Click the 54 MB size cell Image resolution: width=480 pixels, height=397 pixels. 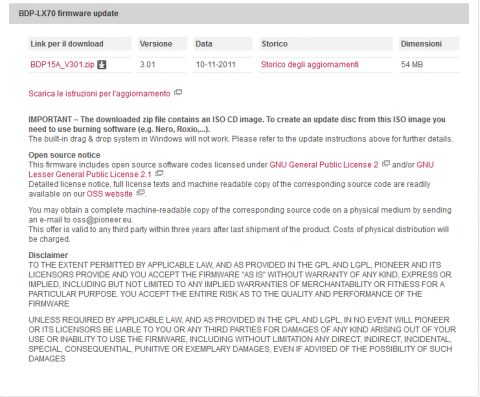pyautogui.click(x=412, y=64)
